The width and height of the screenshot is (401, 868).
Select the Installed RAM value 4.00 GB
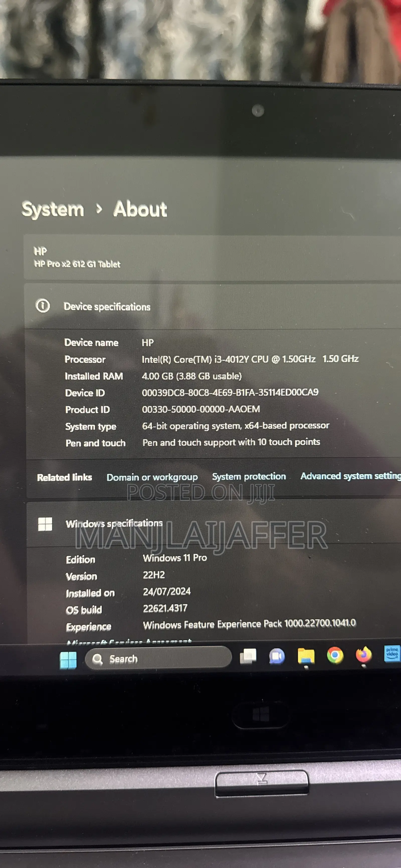tap(191, 376)
